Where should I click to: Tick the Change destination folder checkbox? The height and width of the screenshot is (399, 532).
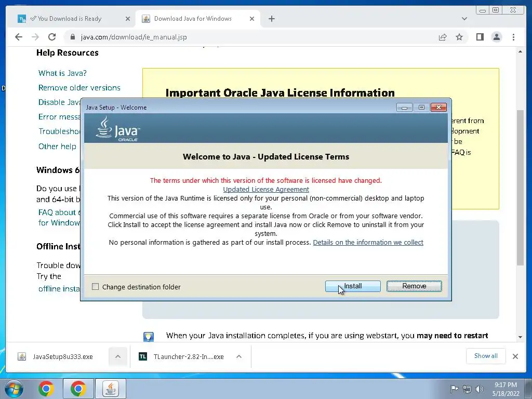point(96,287)
